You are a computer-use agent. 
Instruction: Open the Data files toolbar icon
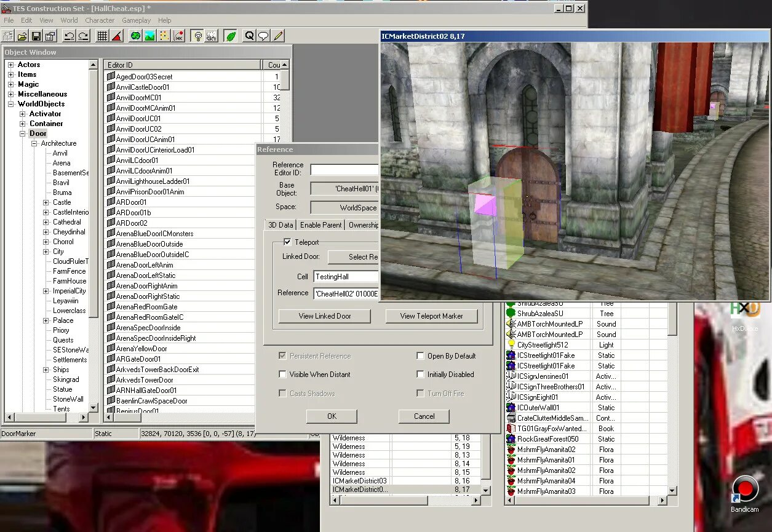[x=9, y=36]
